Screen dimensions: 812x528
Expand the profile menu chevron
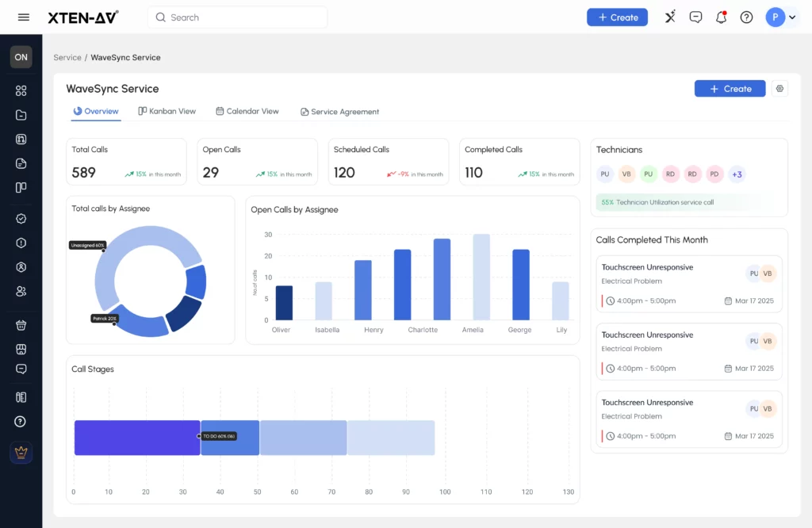click(792, 17)
